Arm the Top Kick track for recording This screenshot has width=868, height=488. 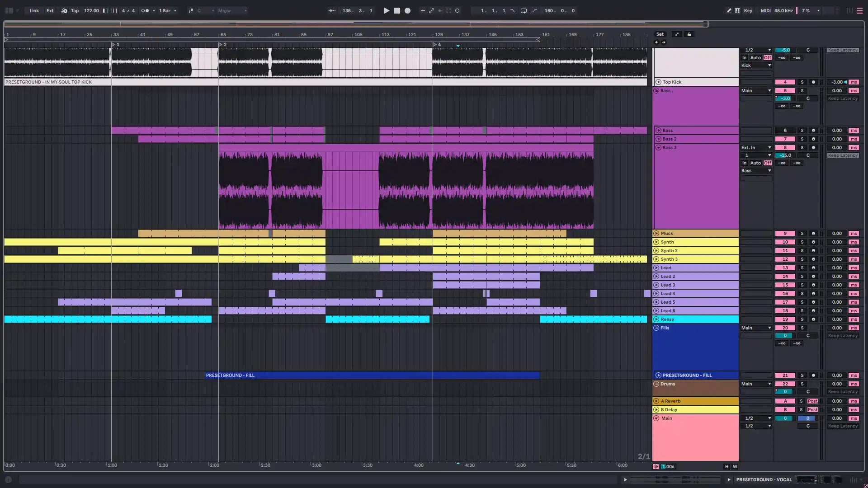[813, 82]
